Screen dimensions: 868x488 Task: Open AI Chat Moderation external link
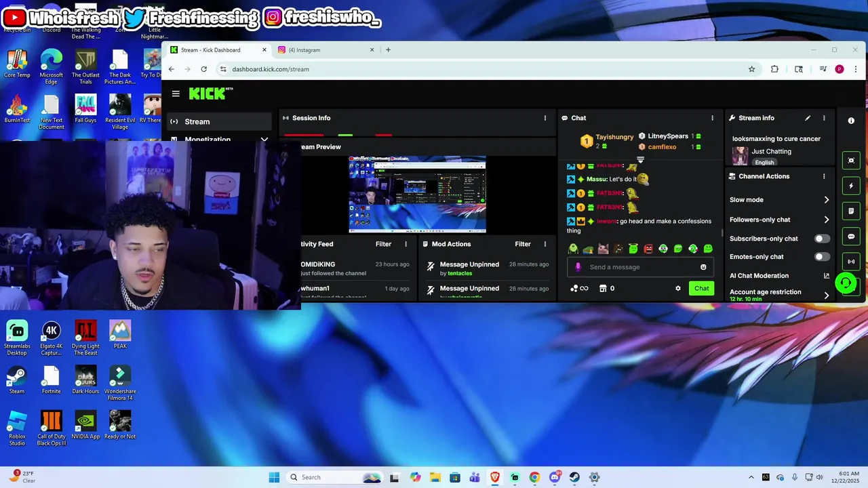click(x=826, y=276)
